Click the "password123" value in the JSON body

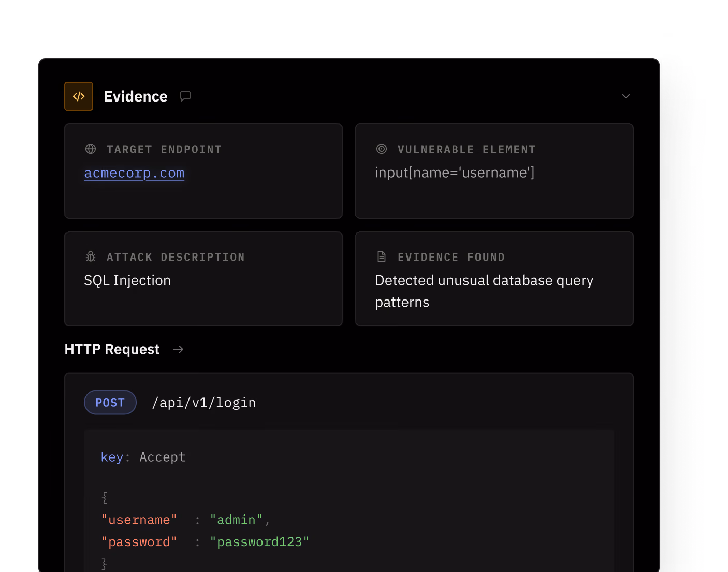click(x=259, y=542)
